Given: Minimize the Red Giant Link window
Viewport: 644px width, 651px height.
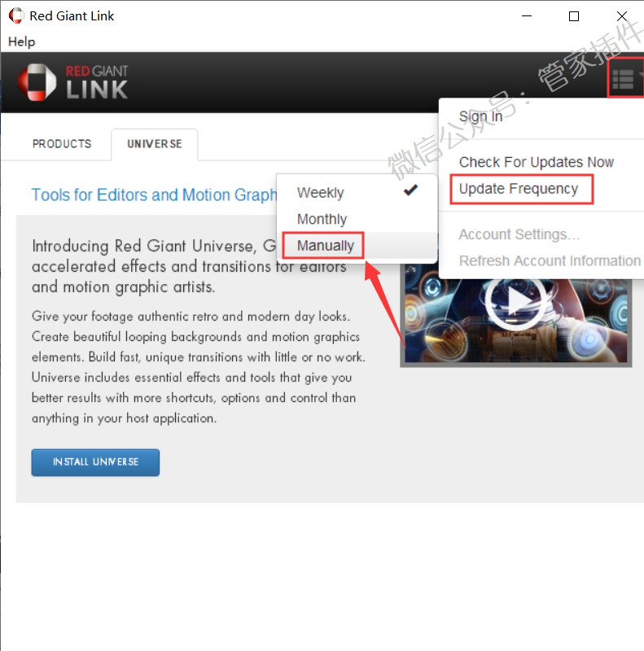Looking at the screenshot, I should coord(527,15).
